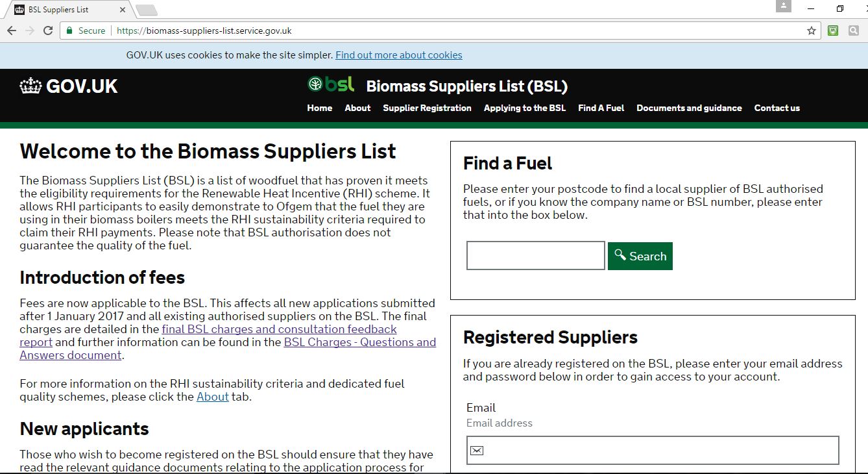This screenshot has height=474, width=868.
Task: Click the GOV.UK header text
Action: coord(82,86)
